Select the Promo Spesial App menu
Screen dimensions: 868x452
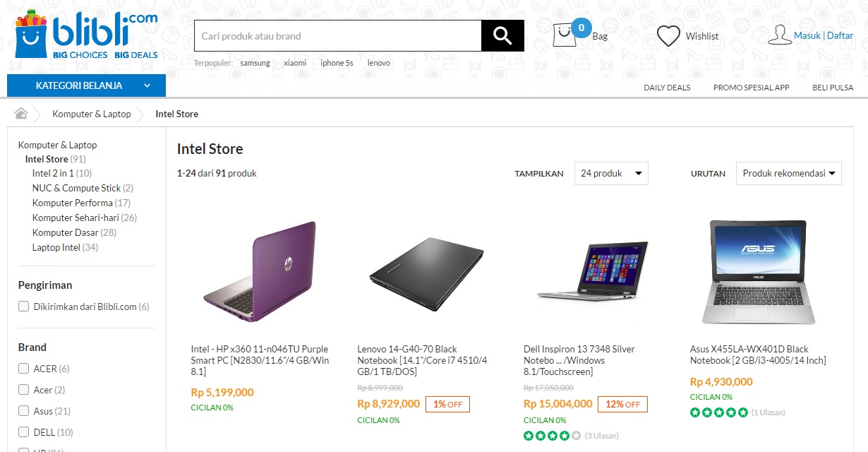click(x=751, y=88)
